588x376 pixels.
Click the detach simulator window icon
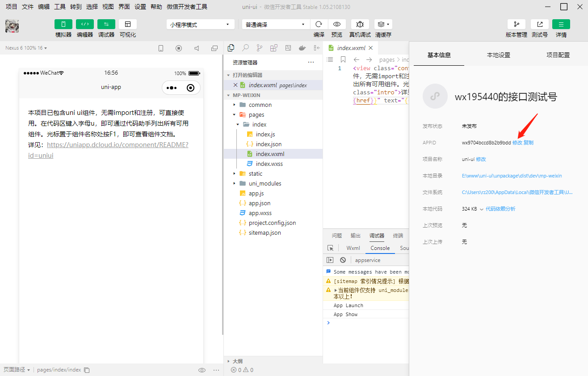214,48
